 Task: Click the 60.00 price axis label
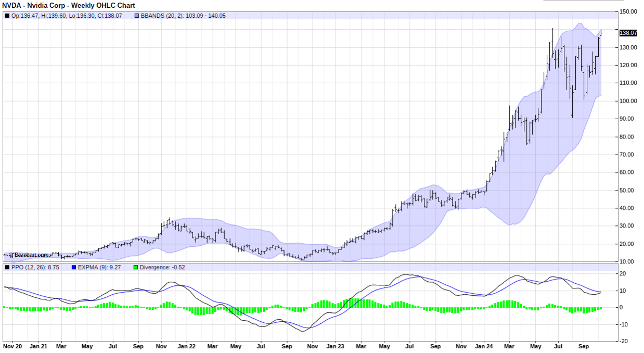point(628,172)
